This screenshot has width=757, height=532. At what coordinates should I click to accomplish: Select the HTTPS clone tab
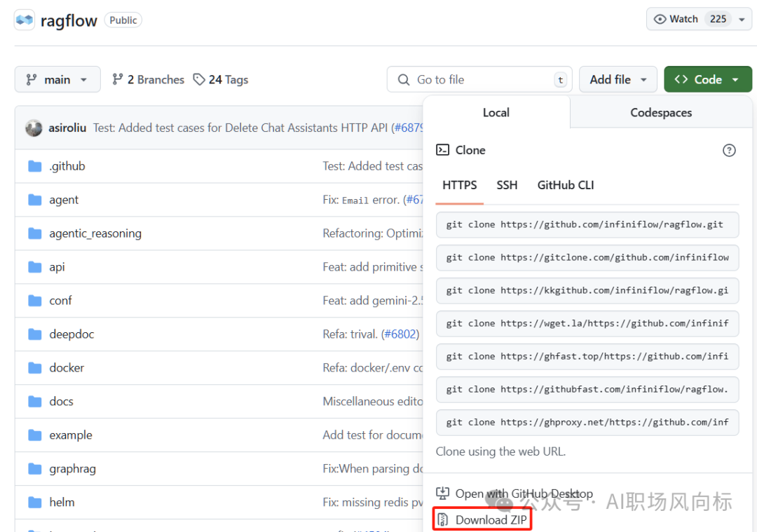(460, 185)
